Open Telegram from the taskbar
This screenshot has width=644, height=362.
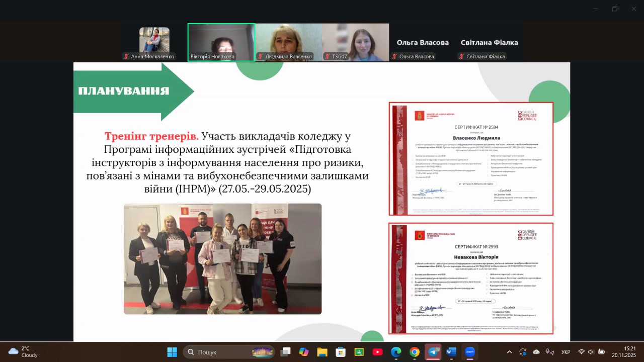click(x=433, y=352)
